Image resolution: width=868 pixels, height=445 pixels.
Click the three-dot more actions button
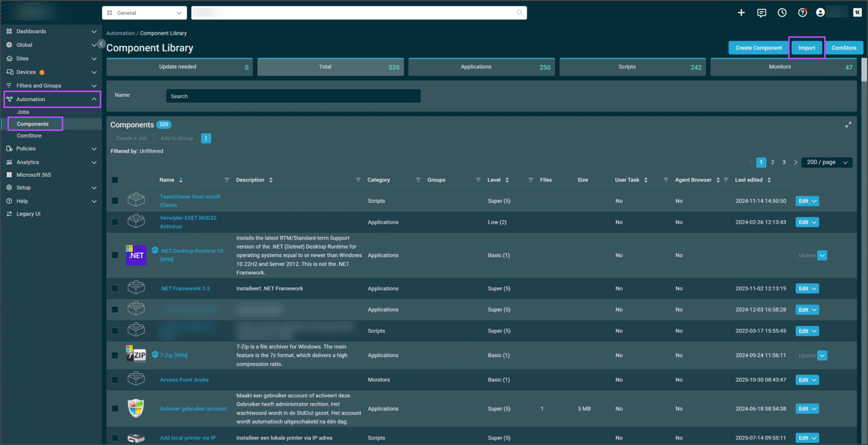coord(206,138)
